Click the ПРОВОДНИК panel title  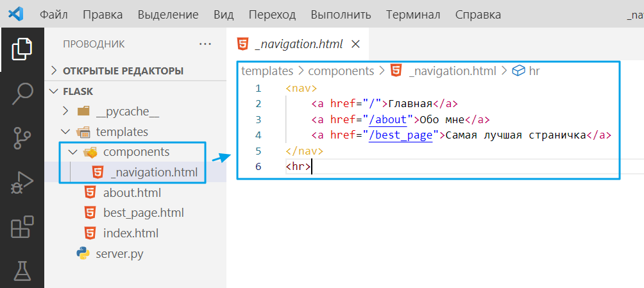click(x=94, y=44)
